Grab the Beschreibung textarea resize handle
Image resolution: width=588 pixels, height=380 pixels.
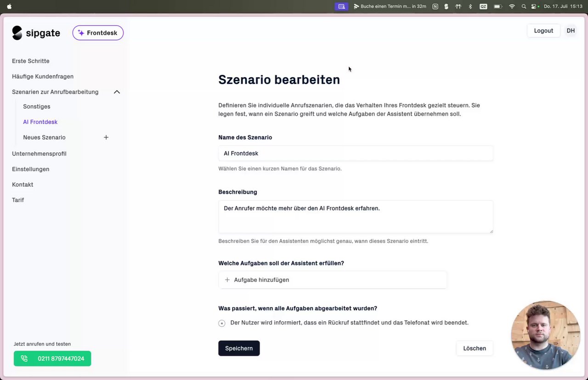491,231
